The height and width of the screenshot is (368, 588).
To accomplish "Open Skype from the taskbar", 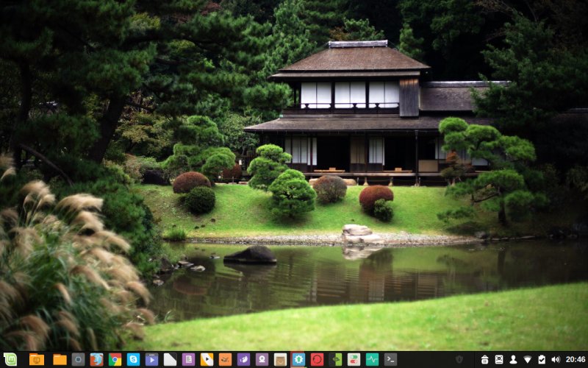I will (133, 359).
